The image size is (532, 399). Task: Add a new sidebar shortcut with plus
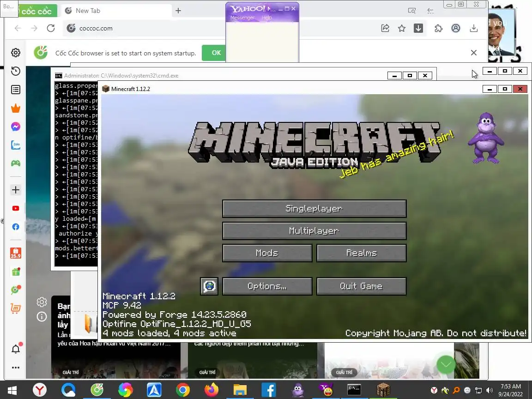click(x=16, y=190)
